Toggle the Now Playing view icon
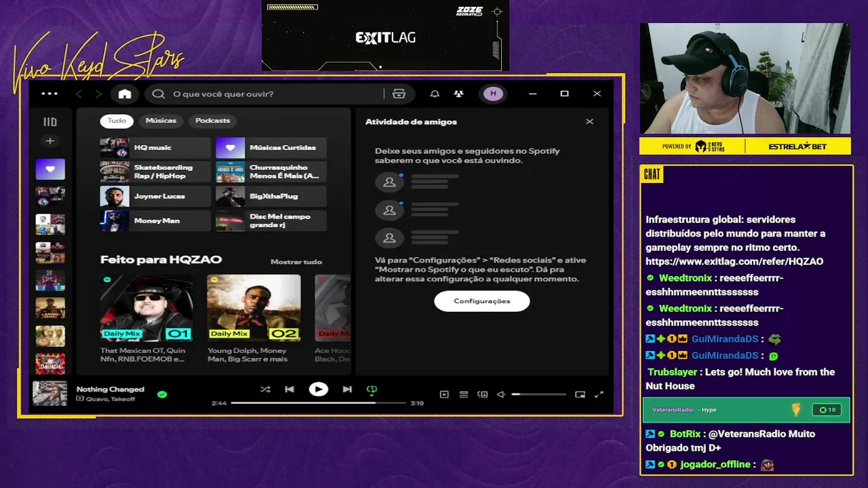868x488 pixels. click(444, 394)
